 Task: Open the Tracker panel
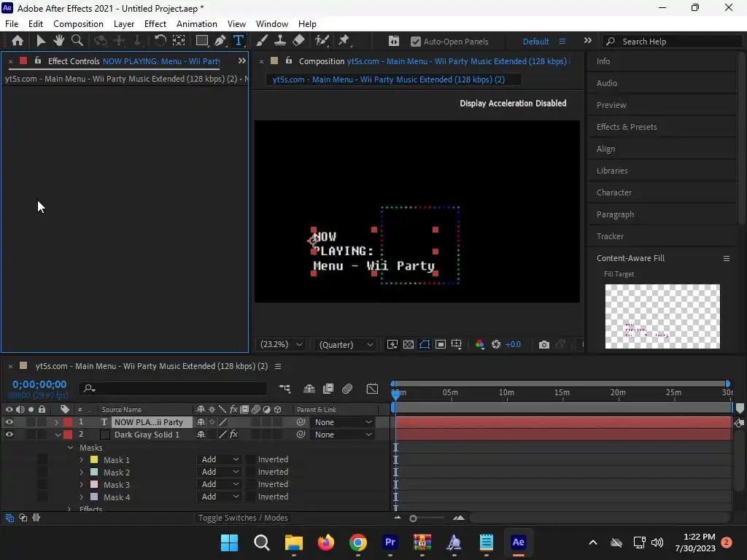[x=610, y=236]
